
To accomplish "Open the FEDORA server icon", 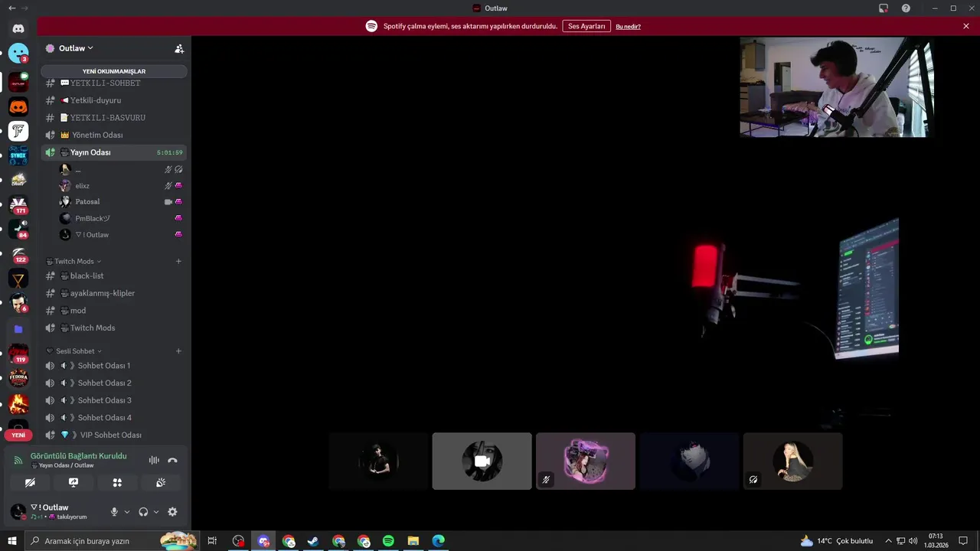I will (18, 379).
